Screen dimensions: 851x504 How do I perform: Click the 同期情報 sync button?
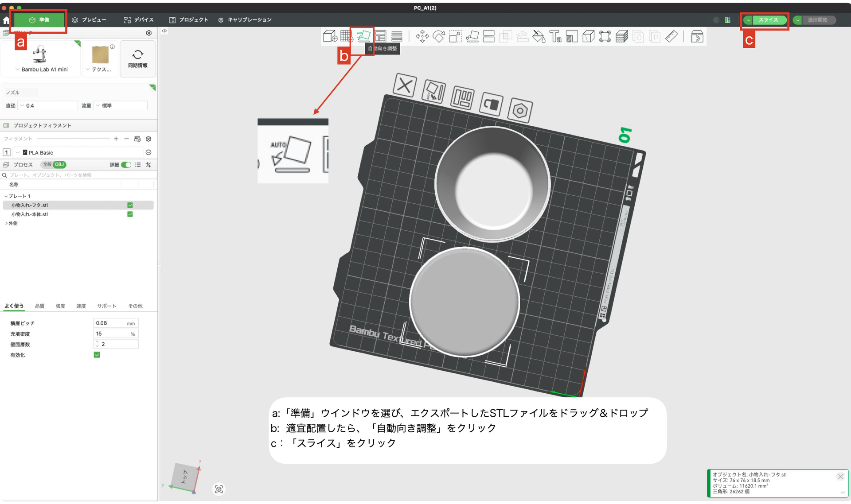click(138, 58)
